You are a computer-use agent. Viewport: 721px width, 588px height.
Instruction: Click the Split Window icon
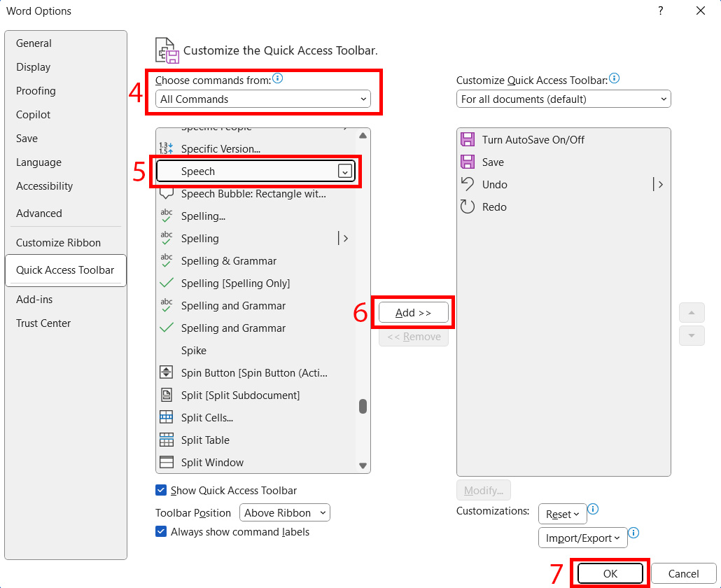[x=166, y=462]
